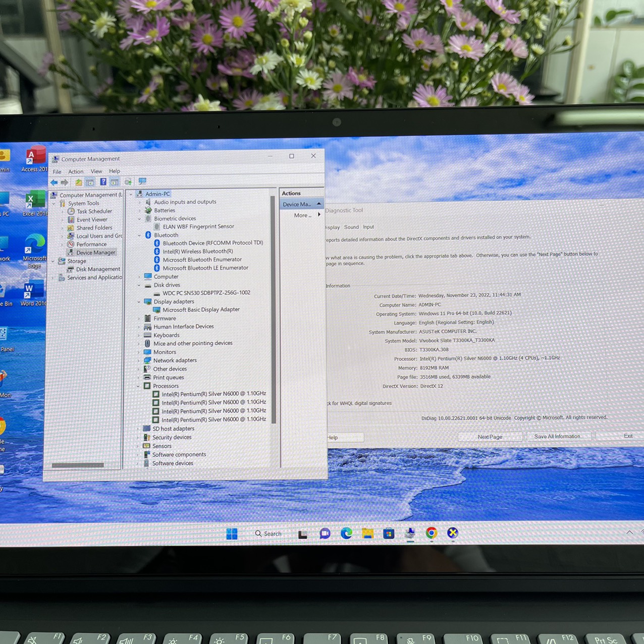Collapse the Display adapters category
The width and height of the screenshot is (644, 644).
point(139,302)
